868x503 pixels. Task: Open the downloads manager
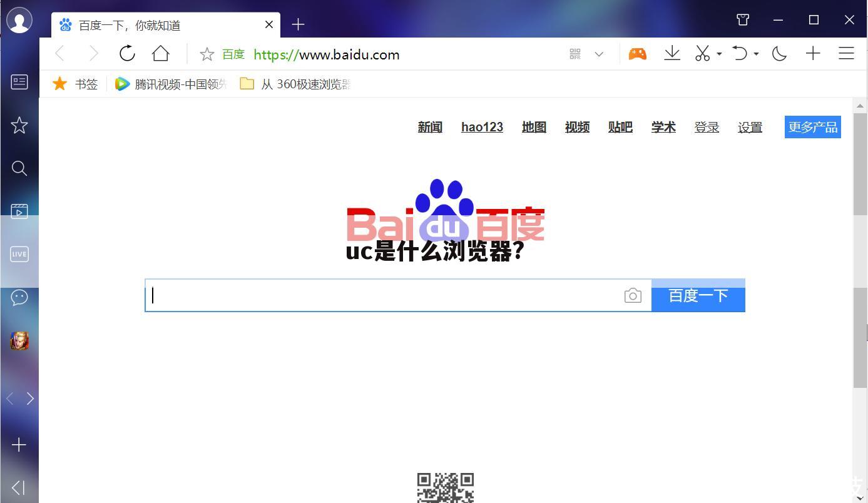pos(672,53)
